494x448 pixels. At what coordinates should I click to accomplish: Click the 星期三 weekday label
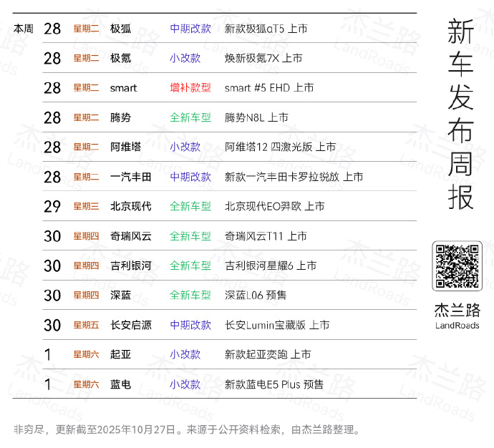[86, 207]
